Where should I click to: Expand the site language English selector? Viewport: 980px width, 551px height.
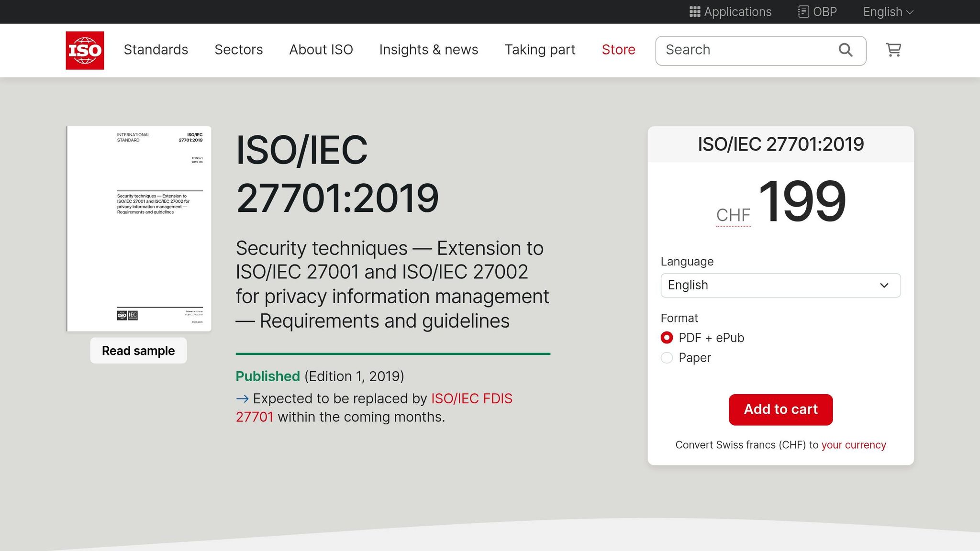click(888, 12)
